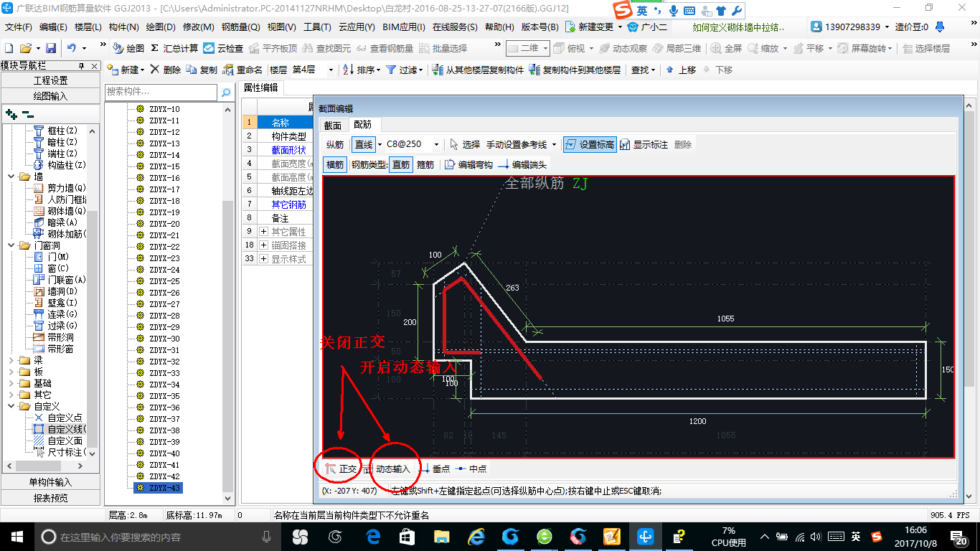This screenshot has width=980, height=551.
Task: Select 横筋 horizontal rebar mode
Action: point(335,164)
